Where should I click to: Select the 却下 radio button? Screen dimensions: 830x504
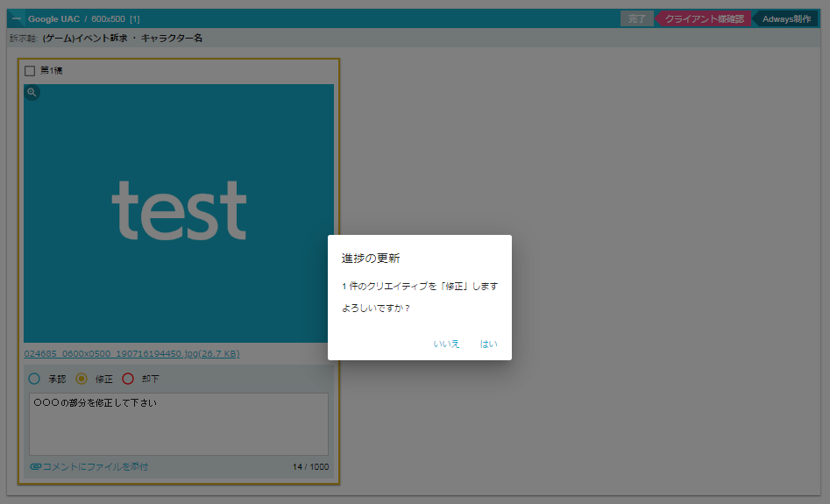128,380
